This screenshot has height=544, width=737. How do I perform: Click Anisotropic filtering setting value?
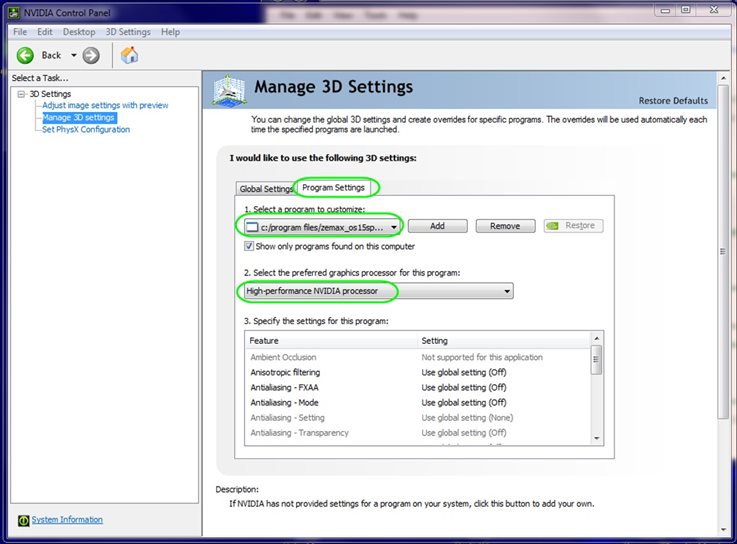click(x=464, y=372)
